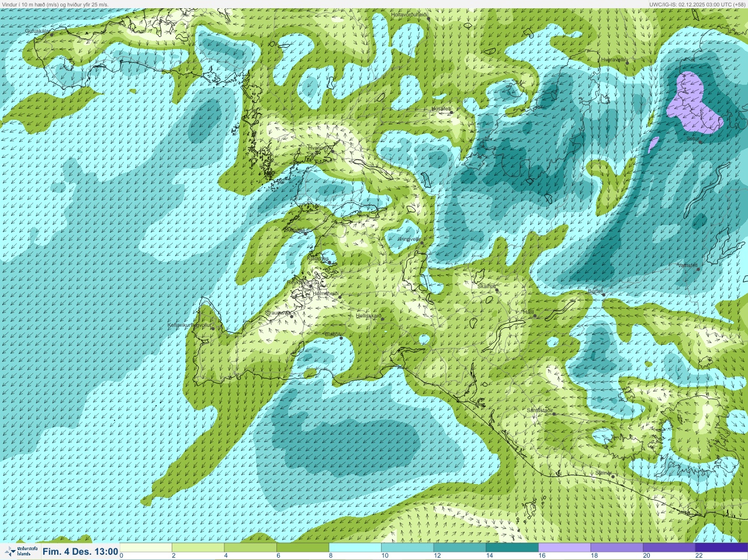Click the Keflavíkurflugvöllur station label
The height and width of the screenshot is (560, 748).
click(189, 324)
